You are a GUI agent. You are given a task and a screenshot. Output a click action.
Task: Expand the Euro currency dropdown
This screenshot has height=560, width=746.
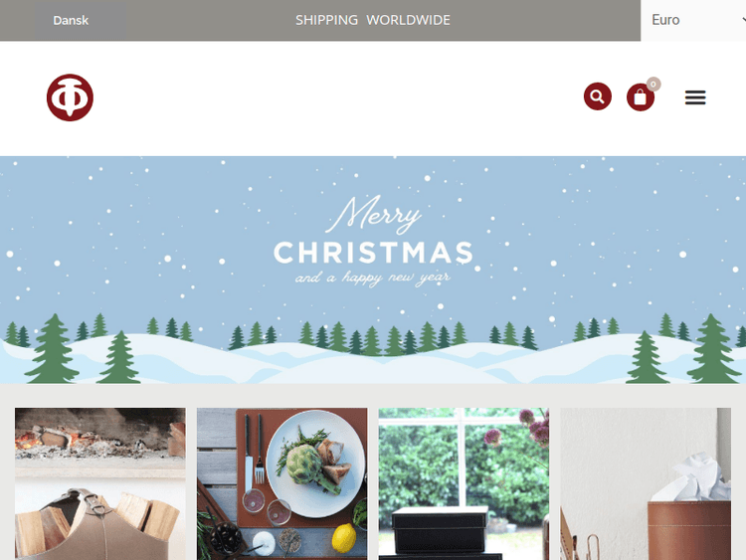(693, 20)
